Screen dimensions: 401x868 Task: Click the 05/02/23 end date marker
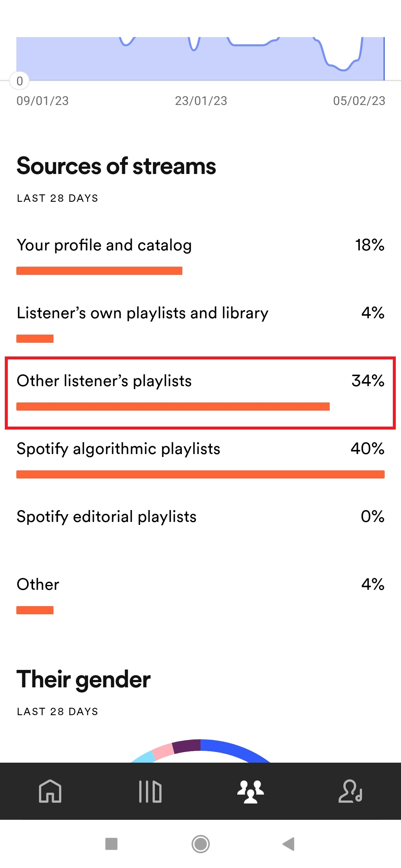pyautogui.click(x=359, y=101)
